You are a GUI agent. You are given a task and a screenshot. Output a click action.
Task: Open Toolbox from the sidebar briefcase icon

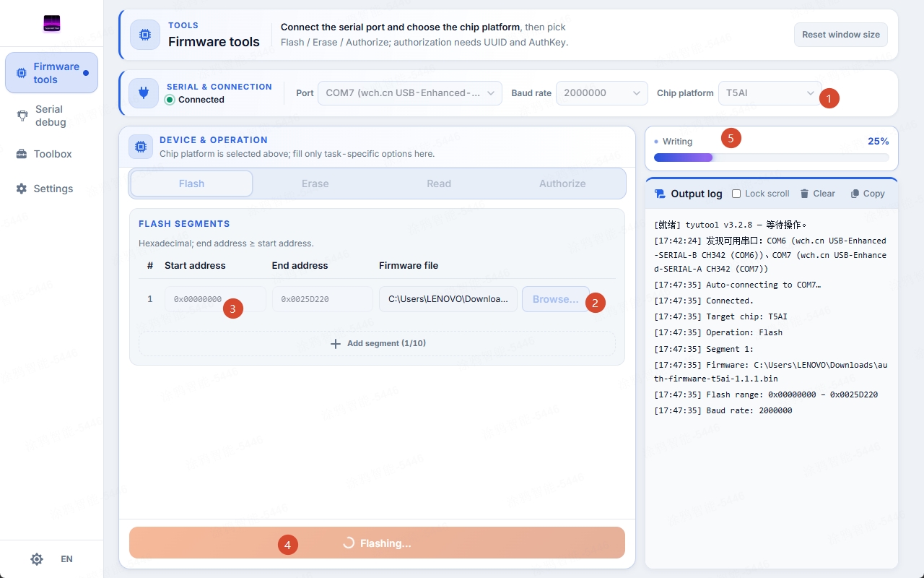(21, 154)
